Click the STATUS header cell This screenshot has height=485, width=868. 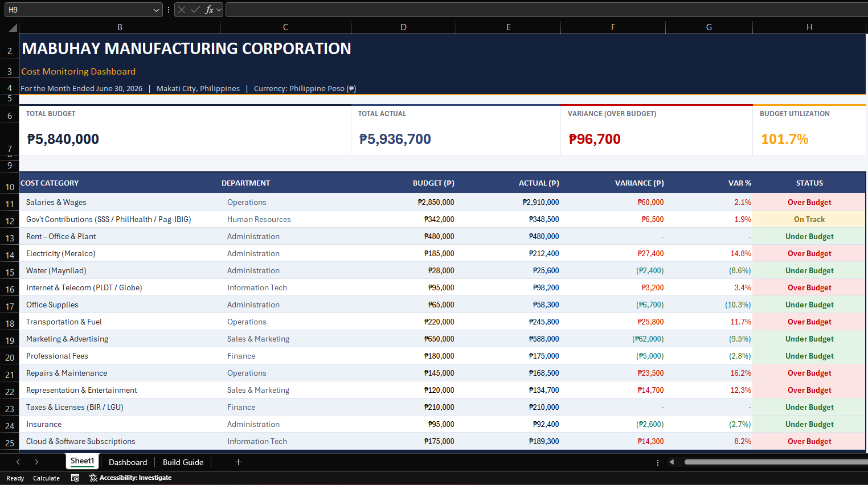809,183
